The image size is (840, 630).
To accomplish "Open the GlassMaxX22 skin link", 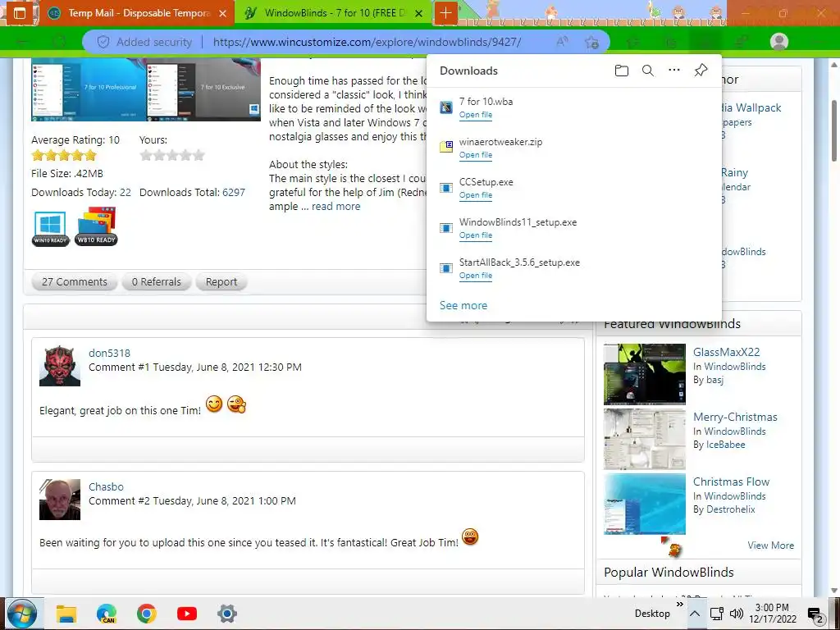I will [727, 352].
